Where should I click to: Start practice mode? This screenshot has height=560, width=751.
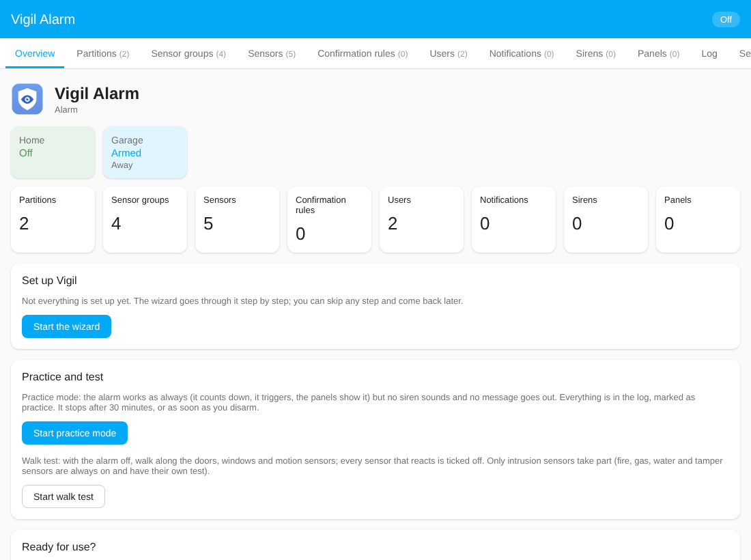click(74, 433)
